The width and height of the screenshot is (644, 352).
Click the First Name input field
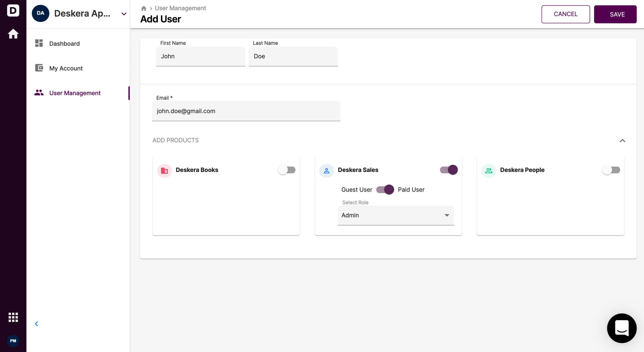click(x=201, y=56)
